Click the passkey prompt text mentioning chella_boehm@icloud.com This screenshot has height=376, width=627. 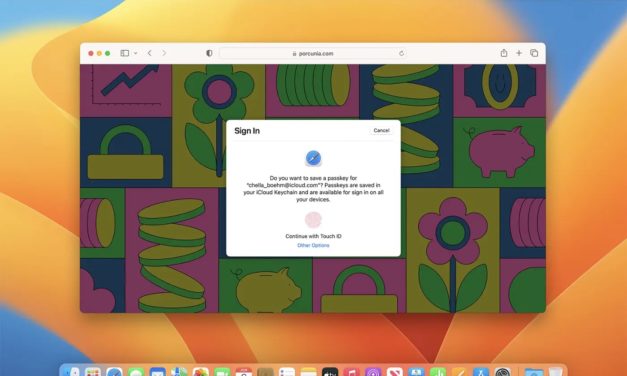click(313, 188)
